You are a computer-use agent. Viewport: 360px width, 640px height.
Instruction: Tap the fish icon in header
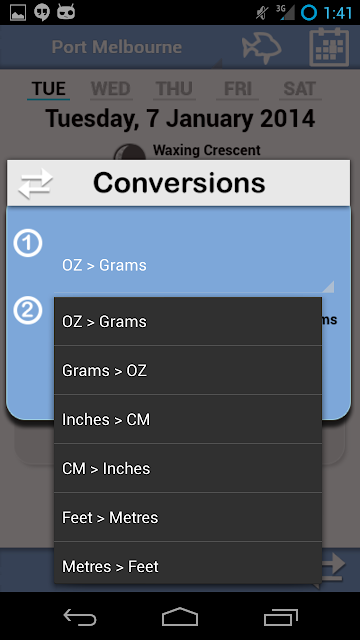[262, 48]
